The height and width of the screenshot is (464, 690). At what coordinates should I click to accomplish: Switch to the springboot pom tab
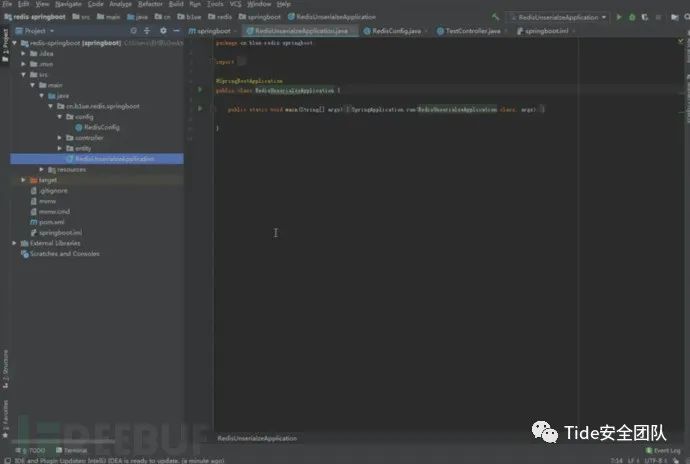point(212,31)
